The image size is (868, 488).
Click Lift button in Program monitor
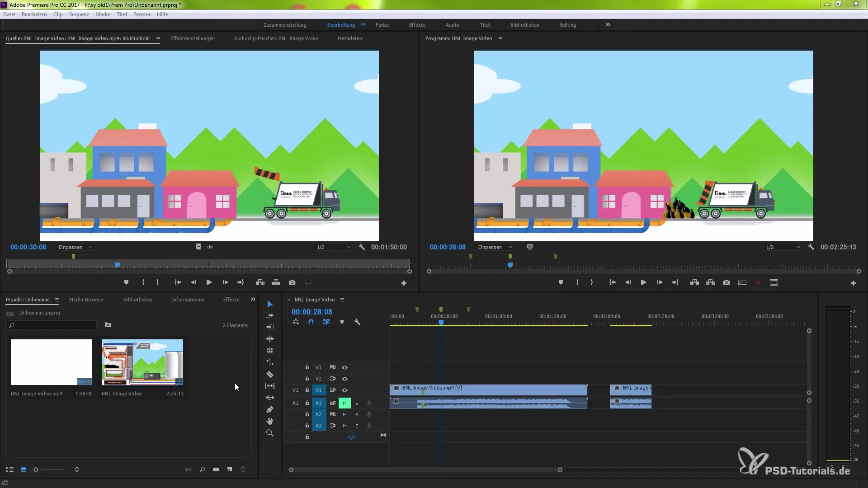pos(695,282)
